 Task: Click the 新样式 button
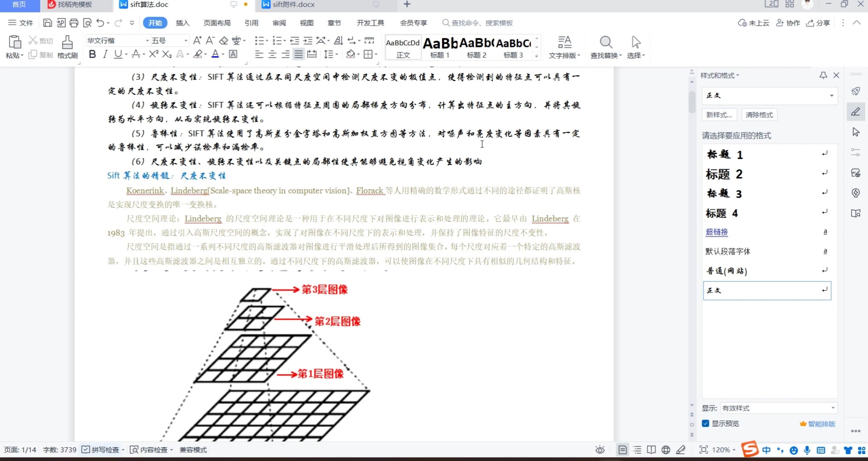719,115
